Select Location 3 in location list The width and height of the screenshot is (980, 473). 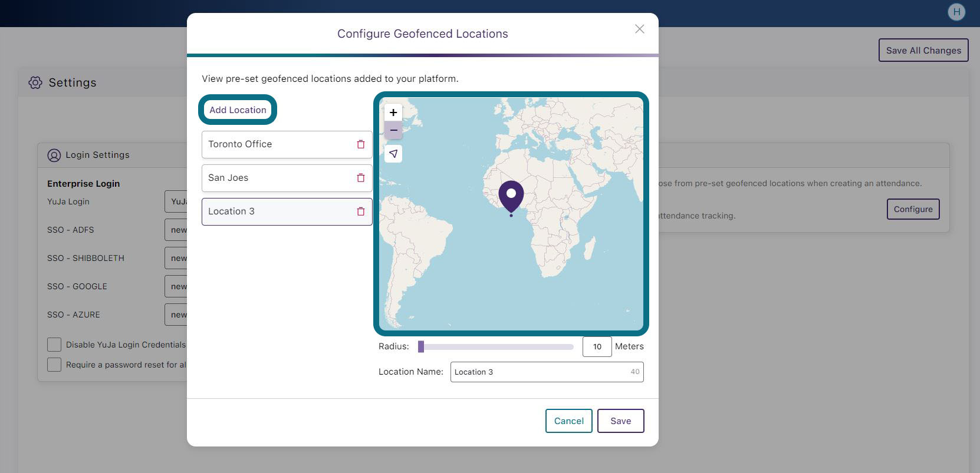(x=287, y=211)
